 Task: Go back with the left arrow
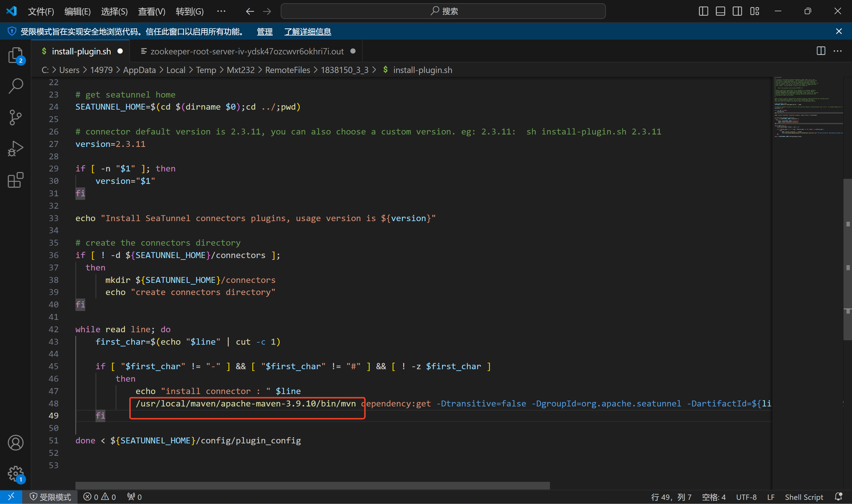click(250, 12)
